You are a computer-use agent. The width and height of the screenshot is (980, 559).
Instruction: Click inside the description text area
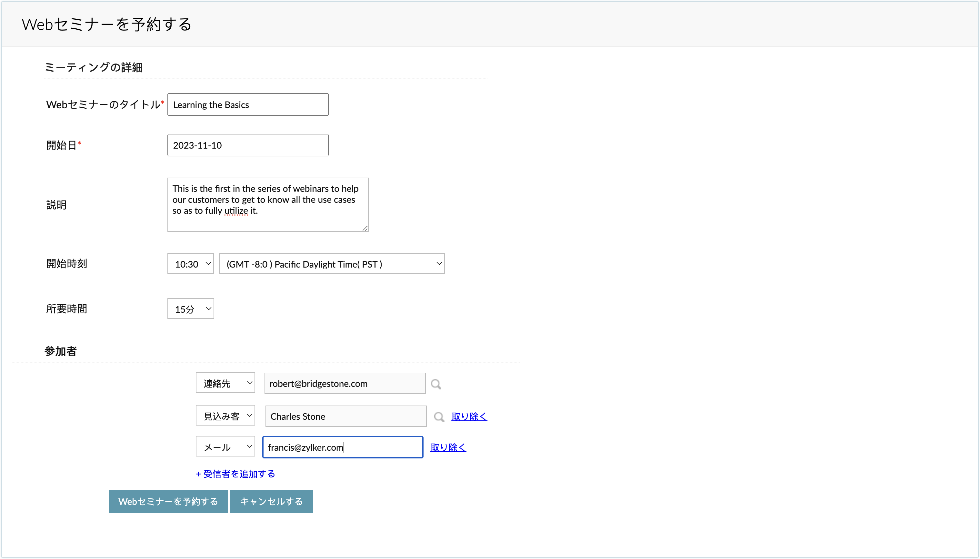268,205
